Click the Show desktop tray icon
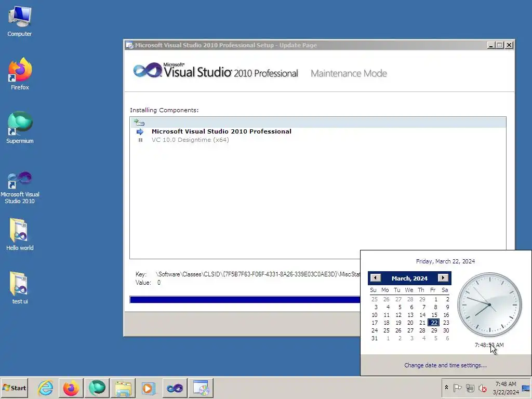 tap(526, 388)
